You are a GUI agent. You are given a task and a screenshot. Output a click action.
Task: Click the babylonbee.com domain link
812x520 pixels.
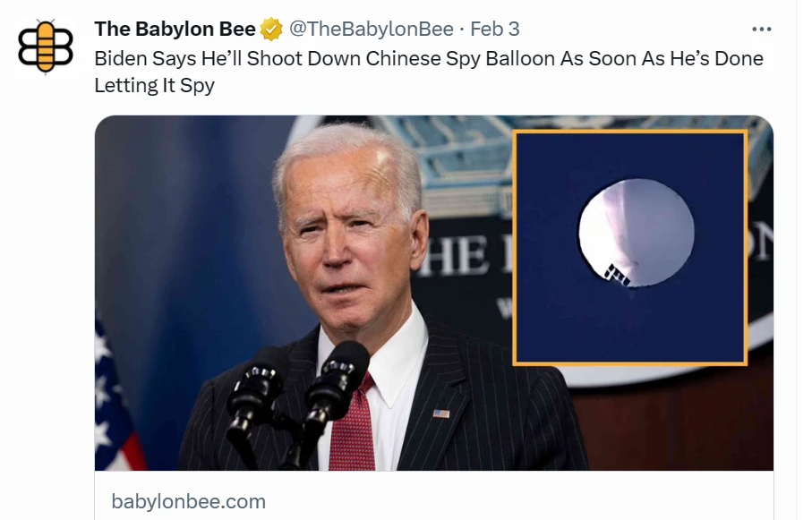click(189, 501)
